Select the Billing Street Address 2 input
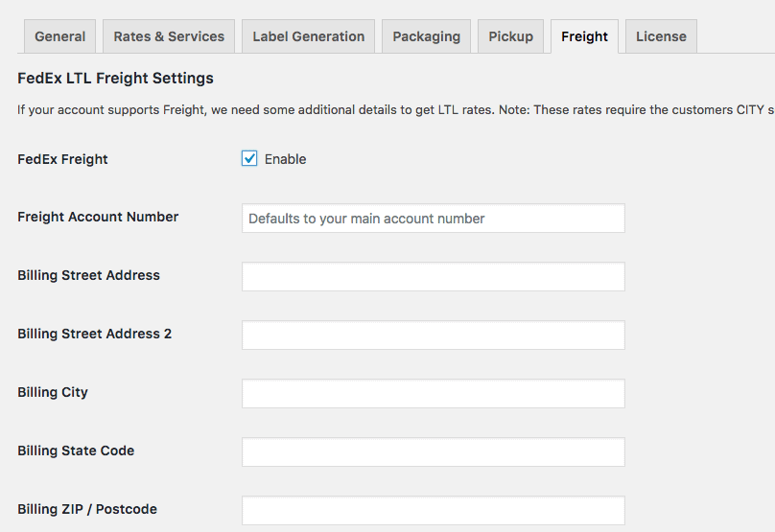The height and width of the screenshot is (532, 775). tap(433, 335)
